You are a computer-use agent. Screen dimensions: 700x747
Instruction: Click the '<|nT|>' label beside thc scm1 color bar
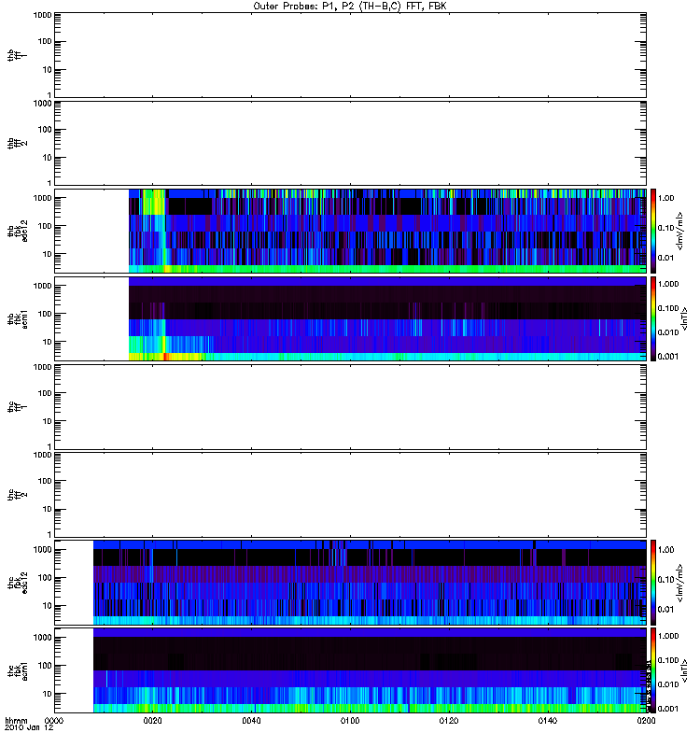click(685, 670)
